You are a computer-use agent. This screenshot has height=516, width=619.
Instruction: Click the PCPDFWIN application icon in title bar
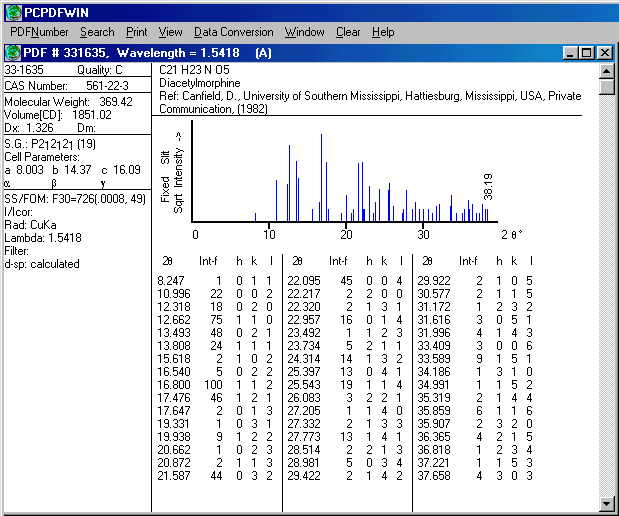12,11
